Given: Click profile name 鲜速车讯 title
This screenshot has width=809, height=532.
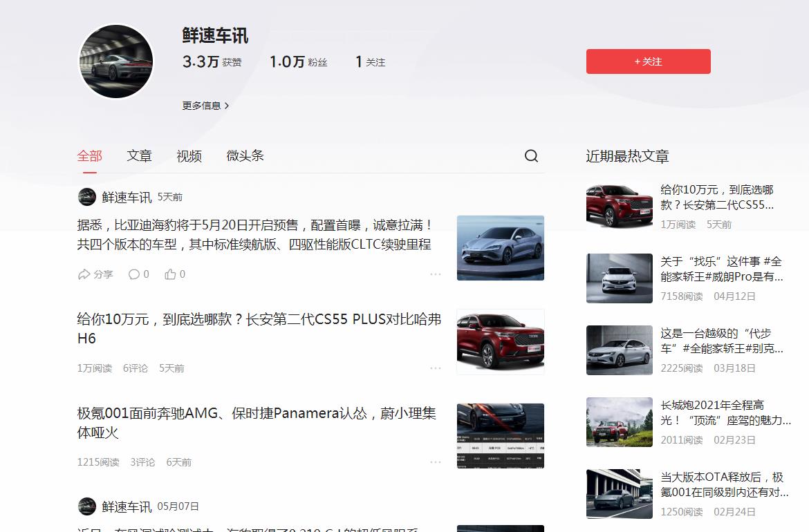Looking at the screenshot, I should tap(215, 35).
